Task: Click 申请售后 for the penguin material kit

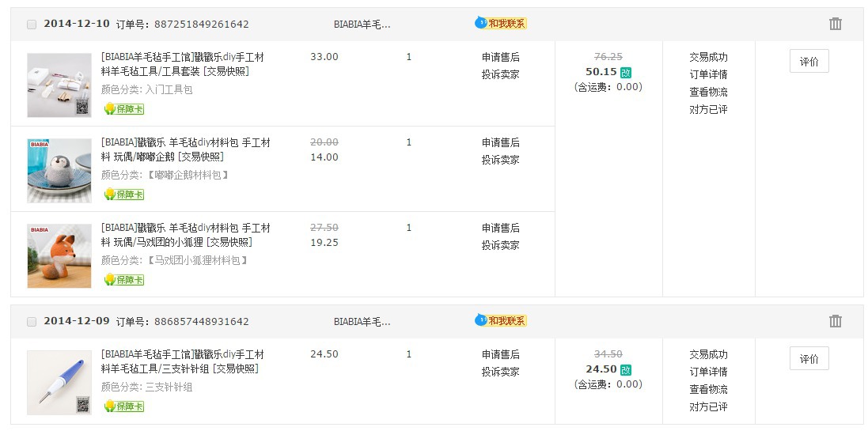Action: [x=501, y=142]
